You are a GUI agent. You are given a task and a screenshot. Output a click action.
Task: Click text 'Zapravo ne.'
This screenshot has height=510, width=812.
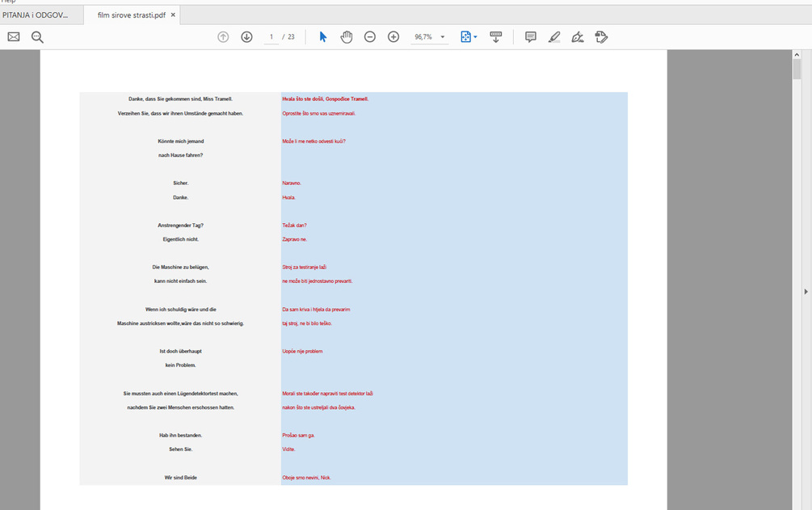point(295,239)
